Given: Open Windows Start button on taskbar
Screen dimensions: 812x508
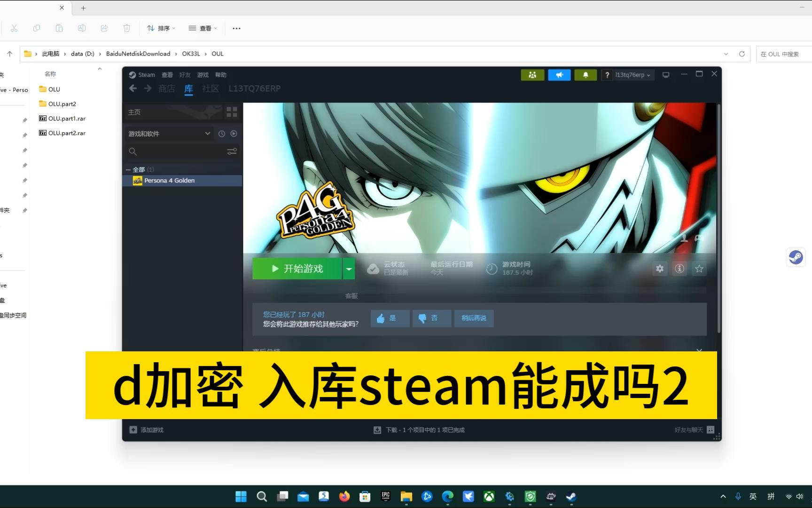Looking at the screenshot, I should 241,496.
